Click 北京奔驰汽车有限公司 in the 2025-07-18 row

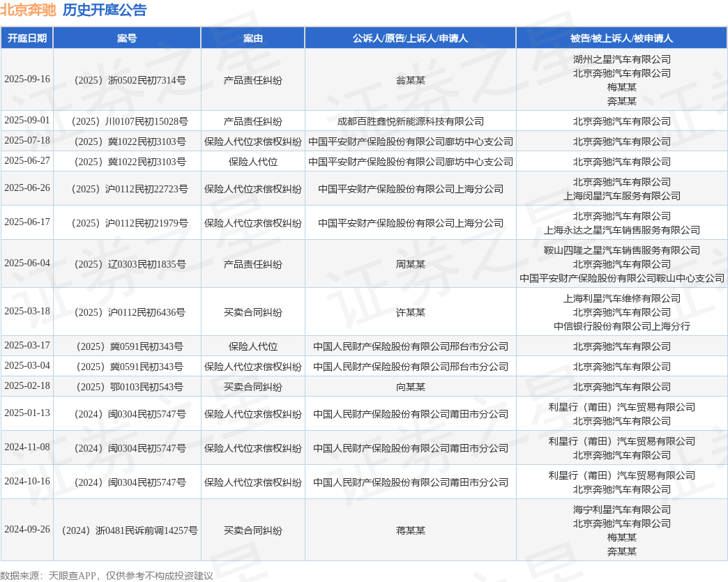point(622,141)
